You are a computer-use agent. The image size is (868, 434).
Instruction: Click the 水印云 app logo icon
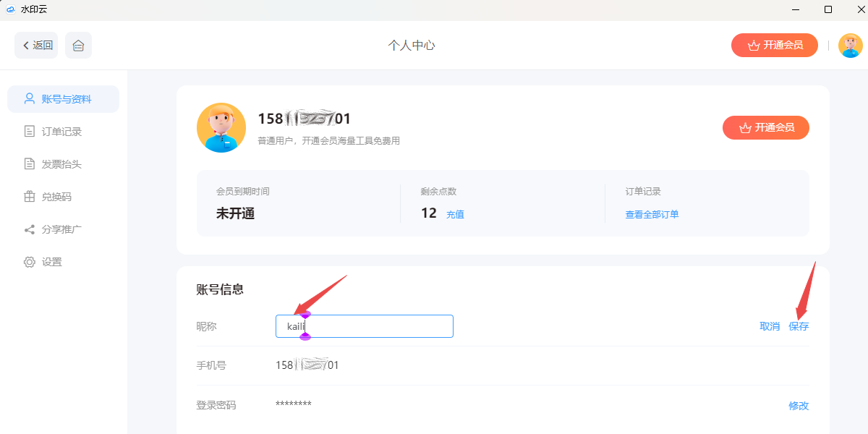[x=10, y=9]
